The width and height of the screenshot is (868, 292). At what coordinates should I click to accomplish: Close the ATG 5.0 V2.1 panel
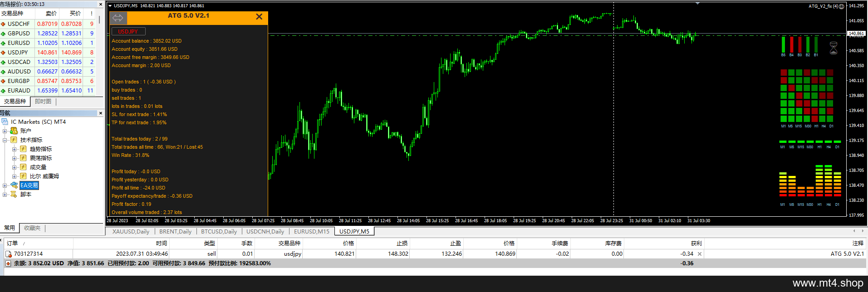point(259,17)
